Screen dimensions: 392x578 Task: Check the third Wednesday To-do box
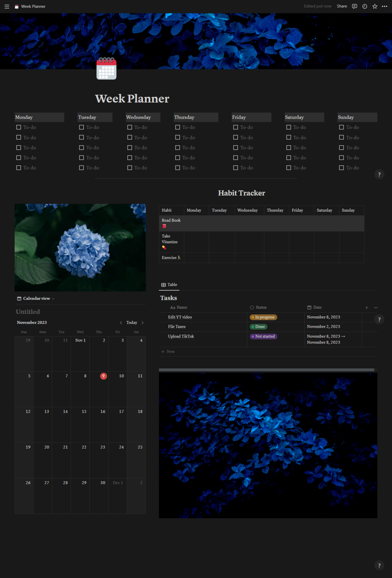[x=129, y=148]
